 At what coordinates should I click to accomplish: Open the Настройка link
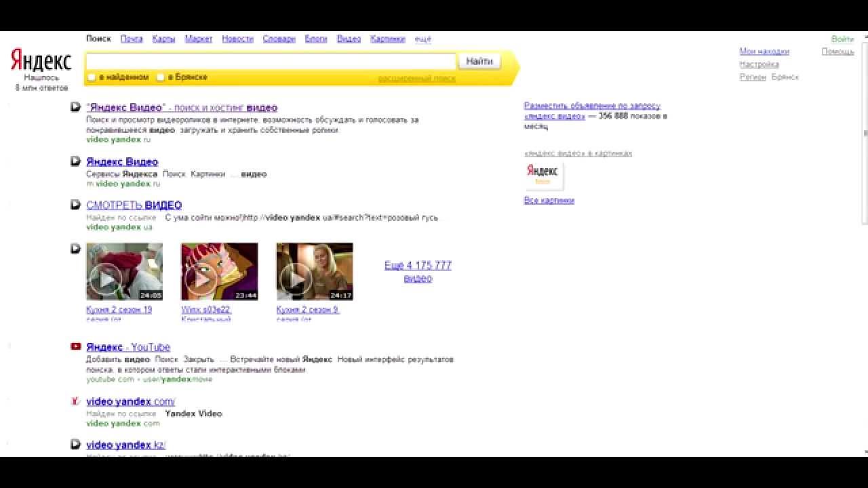pos(759,64)
